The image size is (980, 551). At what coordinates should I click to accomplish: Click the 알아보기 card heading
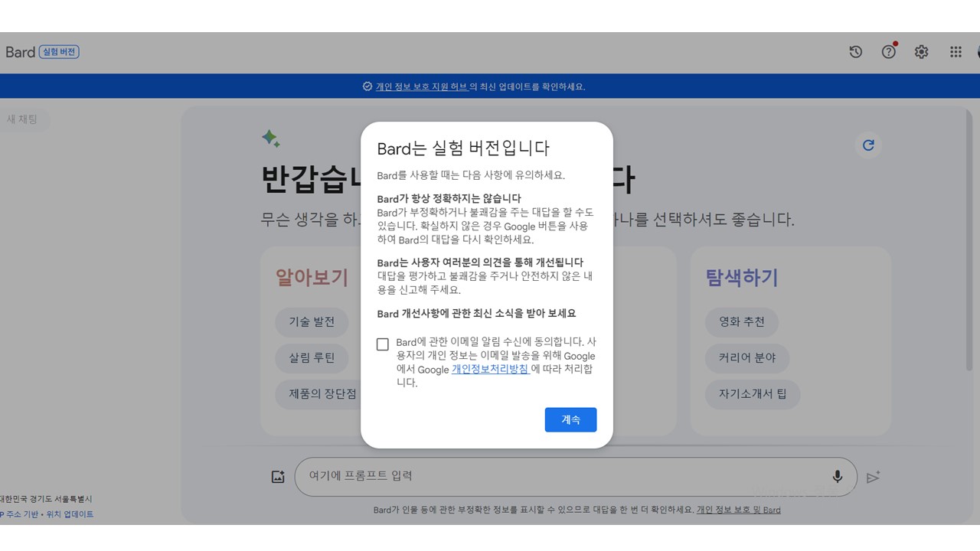pyautogui.click(x=312, y=277)
